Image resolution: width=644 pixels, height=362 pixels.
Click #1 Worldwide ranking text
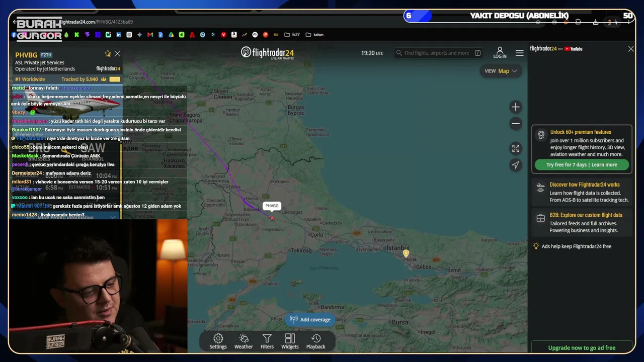tap(30, 79)
